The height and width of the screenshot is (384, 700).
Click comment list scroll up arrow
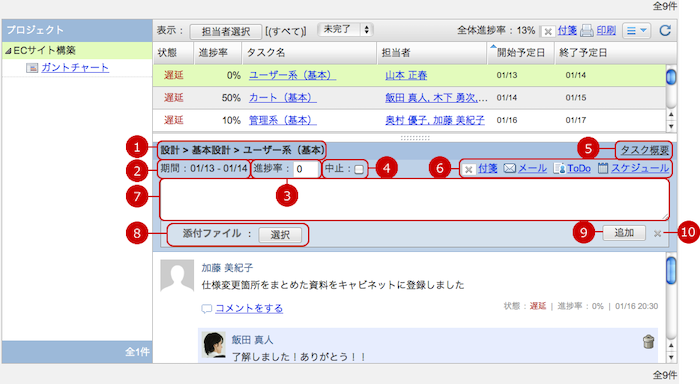pyautogui.click(x=671, y=346)
